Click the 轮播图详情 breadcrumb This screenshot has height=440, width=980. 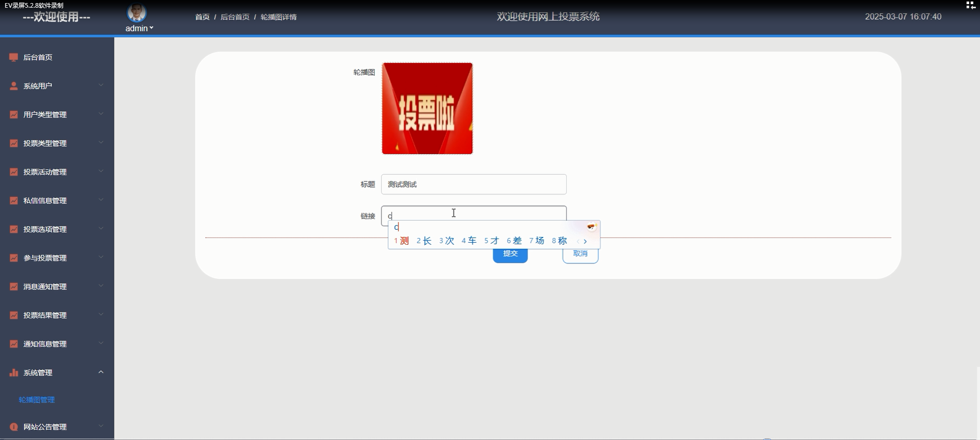click(278, 17)
